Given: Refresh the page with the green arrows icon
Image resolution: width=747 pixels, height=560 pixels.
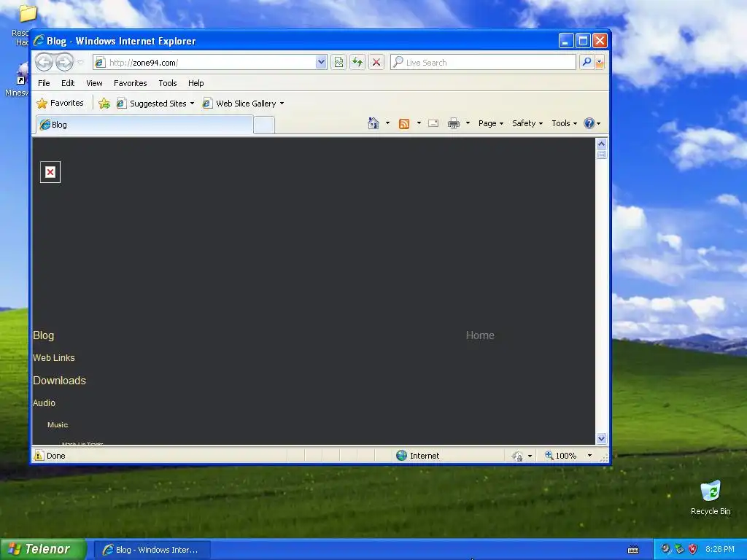Looking at the screenshot, I should point(357,63).
